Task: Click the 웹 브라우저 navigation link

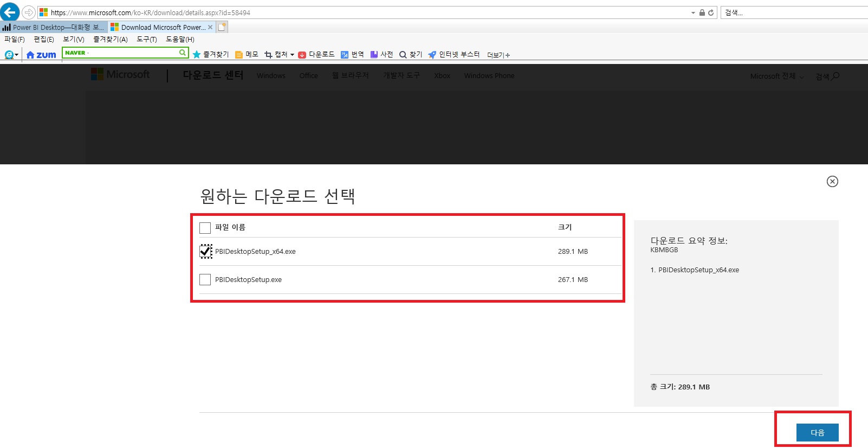Action: click(351, 75)
